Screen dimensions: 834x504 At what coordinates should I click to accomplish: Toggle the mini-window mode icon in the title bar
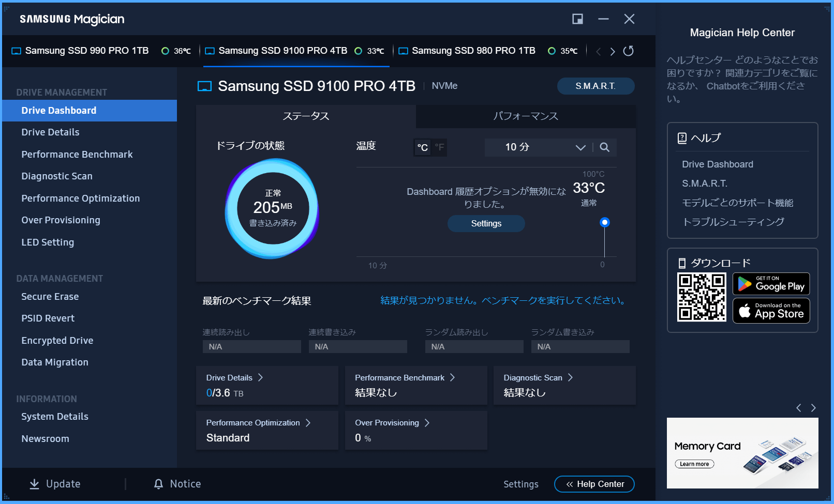click(x=577, y=19)
